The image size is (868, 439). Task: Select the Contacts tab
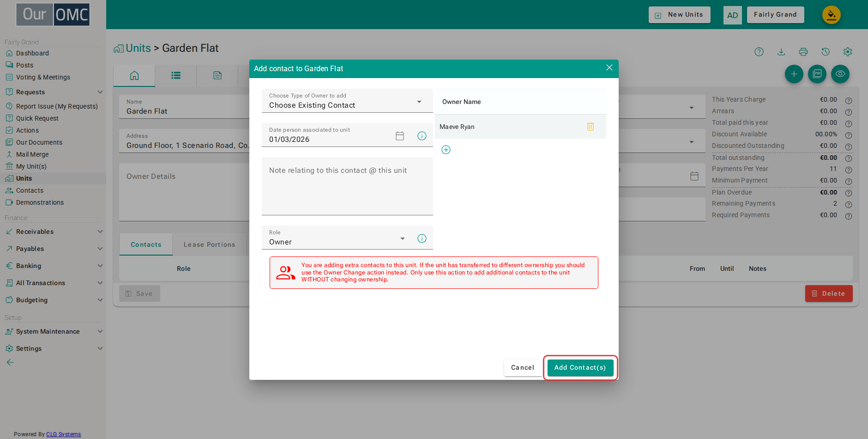pyautogui.click(x=146, y=244)
